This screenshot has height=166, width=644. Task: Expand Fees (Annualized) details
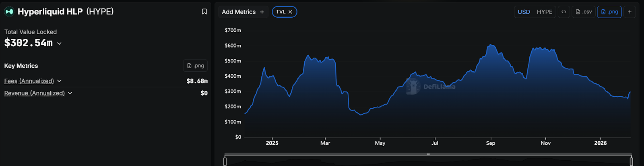59,81
